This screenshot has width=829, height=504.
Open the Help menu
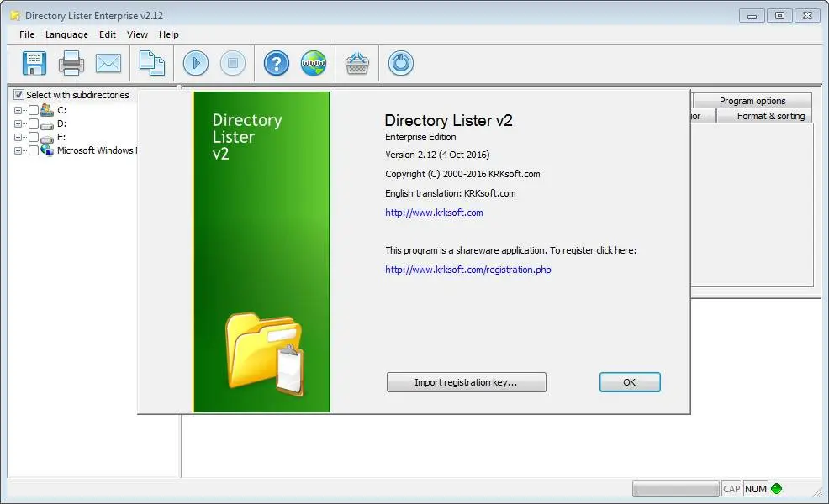169,34
